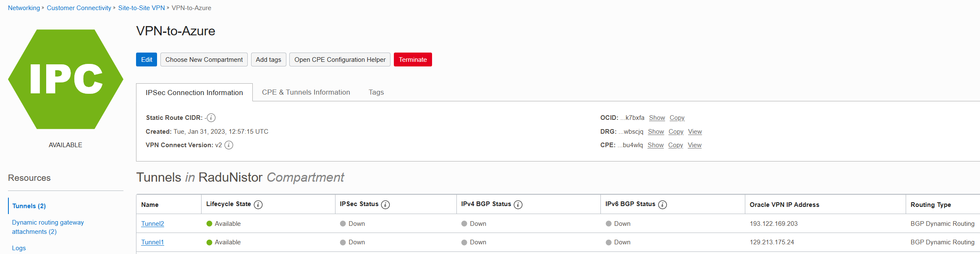
Task: Show the full OCID value
Action: [x=657, y=118]
